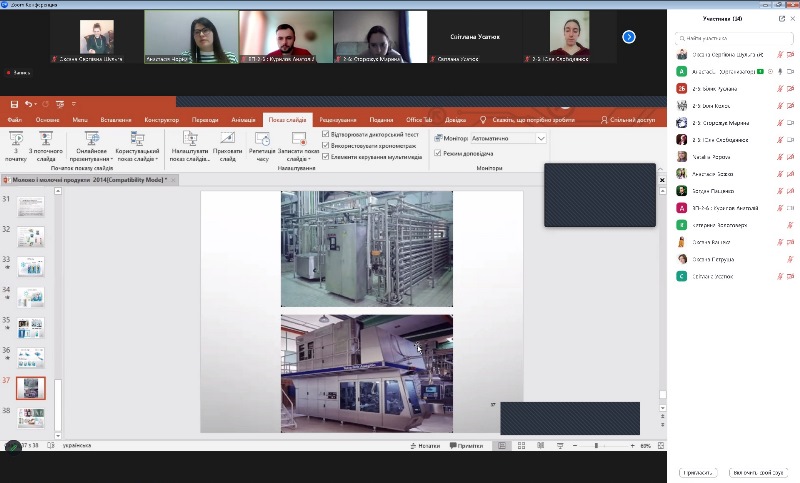Select slide 36 thumbnail
Image resolution: width=800 pixels, height=483 pixels.
pyautogui.click(x=32, y=357)
